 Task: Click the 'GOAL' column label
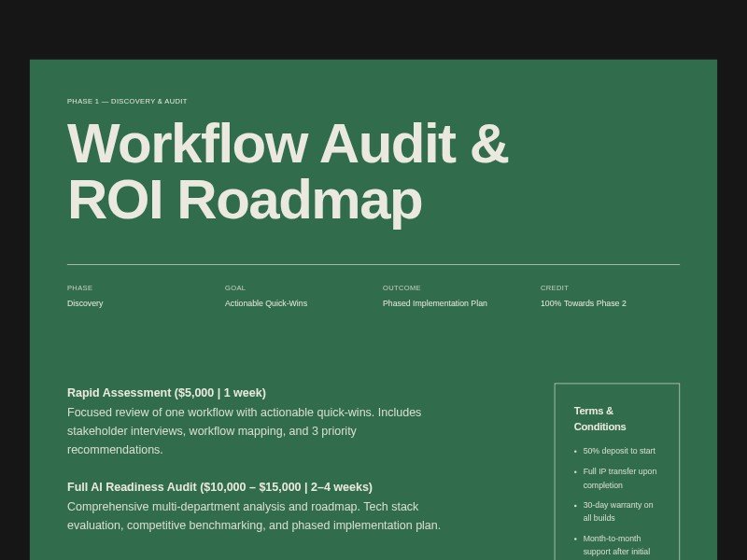pyautogui.click(x=235, y=288)
